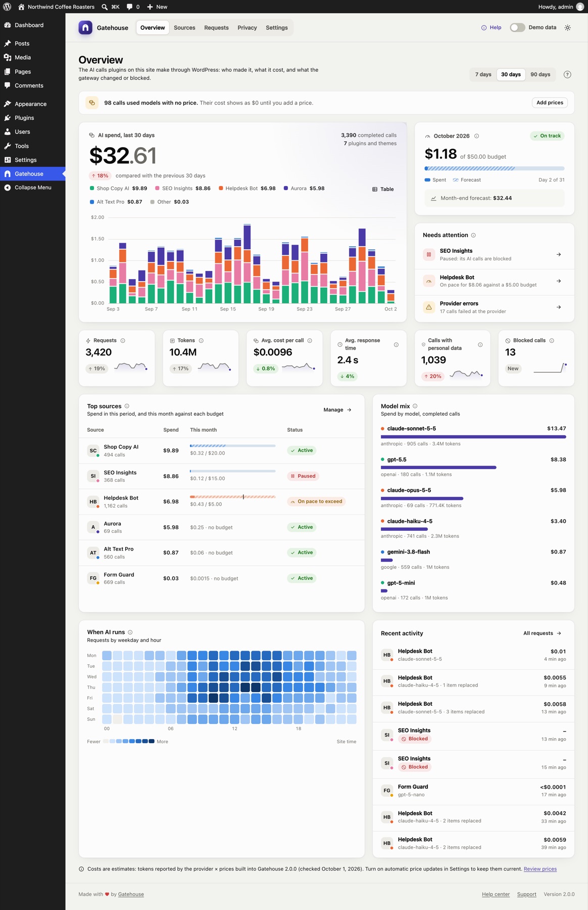
Task: Switch to the Sources tab
Action: tap(184, 28)
